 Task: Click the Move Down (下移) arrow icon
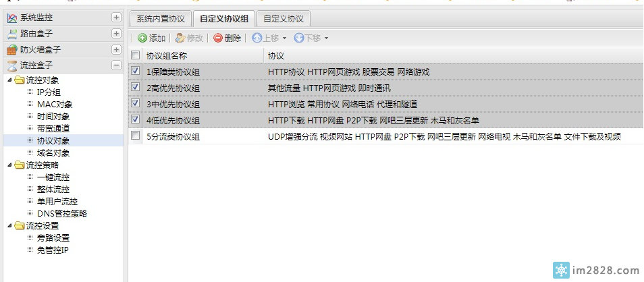click(x=298, y=38)
